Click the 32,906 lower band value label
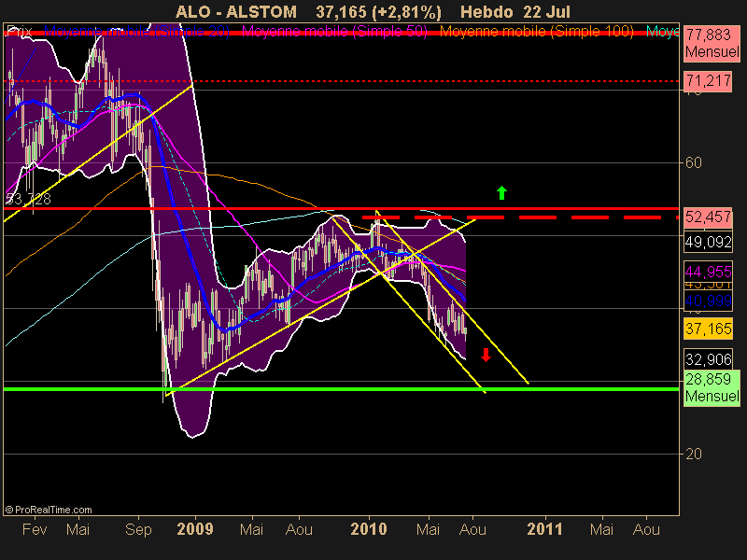This screenshot has width=747, height=560. (x=708, y=359)
